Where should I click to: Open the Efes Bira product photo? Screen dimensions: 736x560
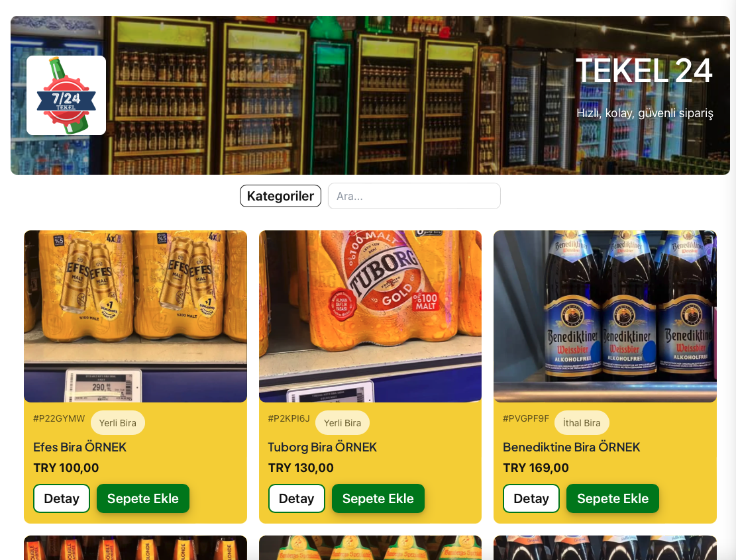pos(135,316)
